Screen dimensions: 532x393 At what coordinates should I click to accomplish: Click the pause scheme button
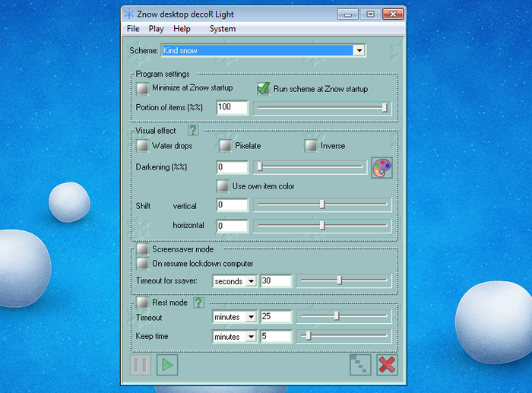[x=141, y=365]
